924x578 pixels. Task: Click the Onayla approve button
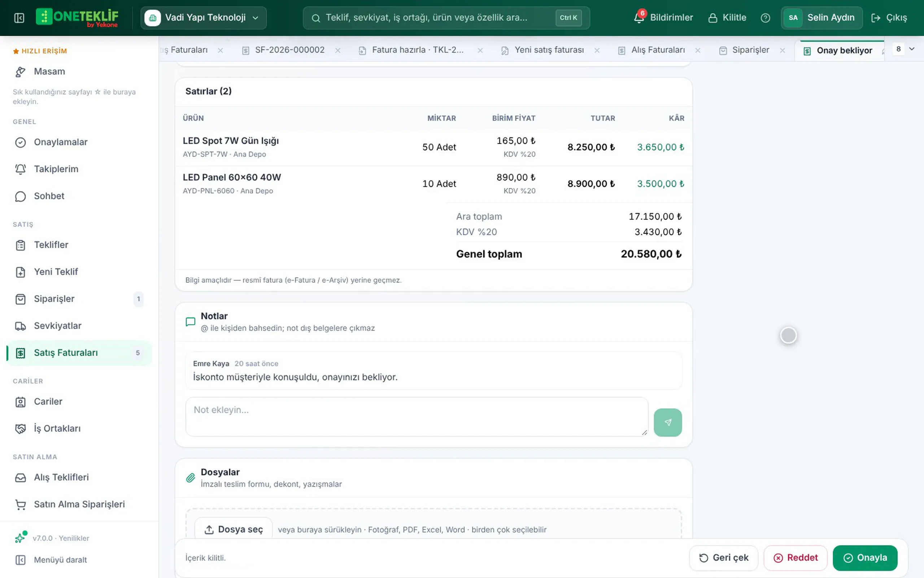tap(865, 558)
